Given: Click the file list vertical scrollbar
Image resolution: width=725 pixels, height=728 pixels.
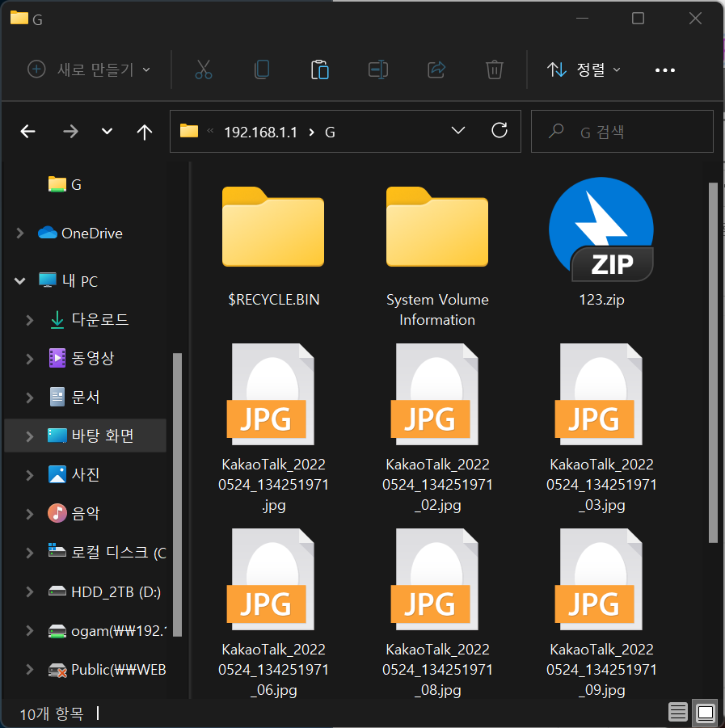Looking at the screenshot, I should pyautogui.click(x=713, y=362).
